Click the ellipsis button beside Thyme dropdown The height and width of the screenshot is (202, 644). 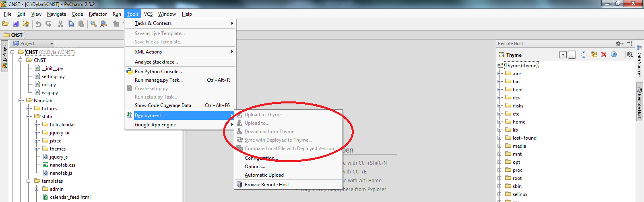click(x=572, y=55)
